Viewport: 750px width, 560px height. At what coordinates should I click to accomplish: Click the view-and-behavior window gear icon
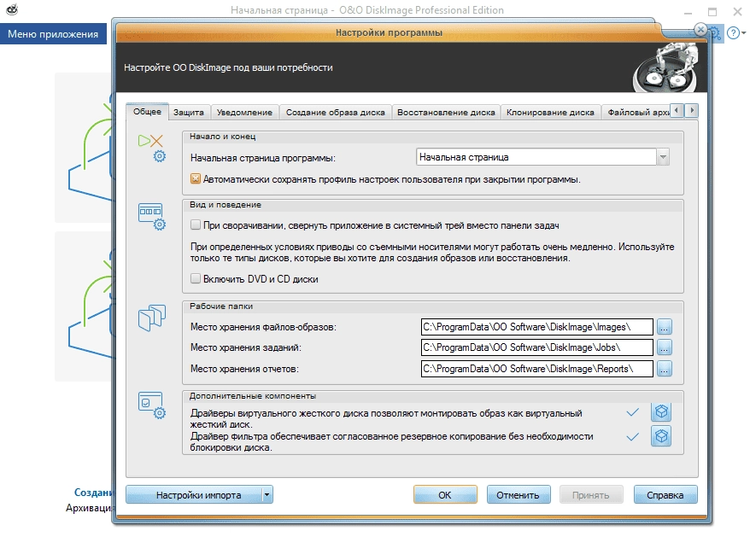(x=152, y=217)
